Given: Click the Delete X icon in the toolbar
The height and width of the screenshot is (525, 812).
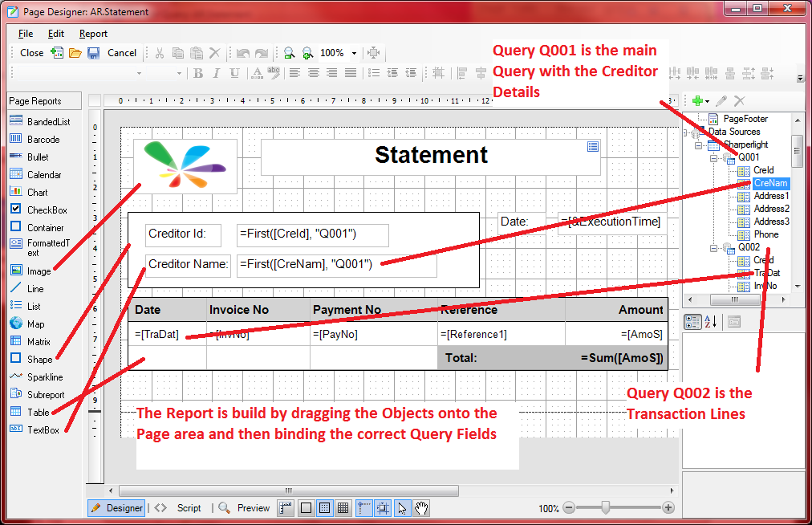Looking at the screenshot, I should (214, 53).
